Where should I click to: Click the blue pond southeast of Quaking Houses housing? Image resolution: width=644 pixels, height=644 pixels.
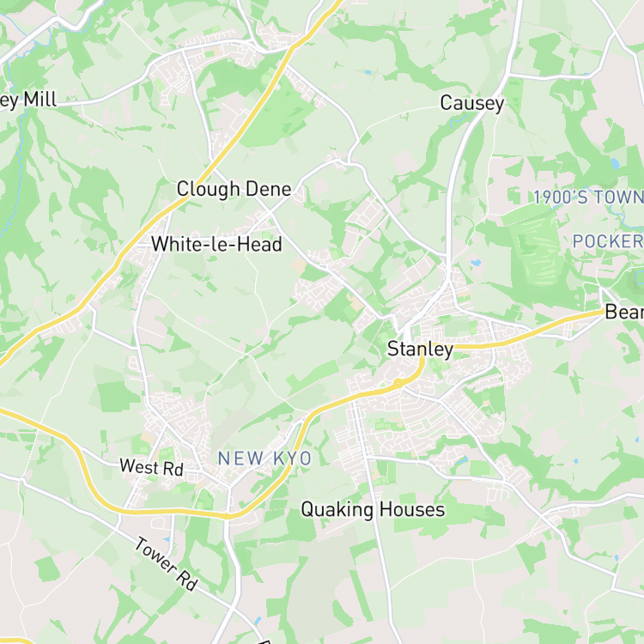[x=462, y=461]
